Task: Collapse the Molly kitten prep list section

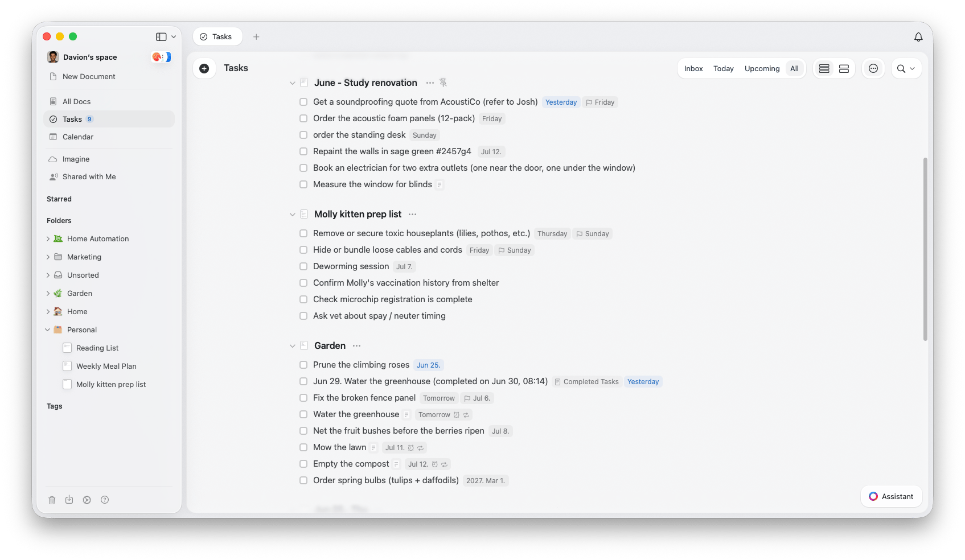Action: (293, 215)
